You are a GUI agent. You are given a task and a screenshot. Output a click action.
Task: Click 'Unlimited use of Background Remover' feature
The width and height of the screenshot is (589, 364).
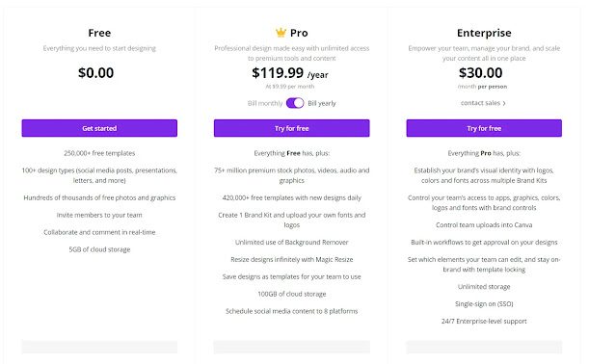[x=292, y=243]
